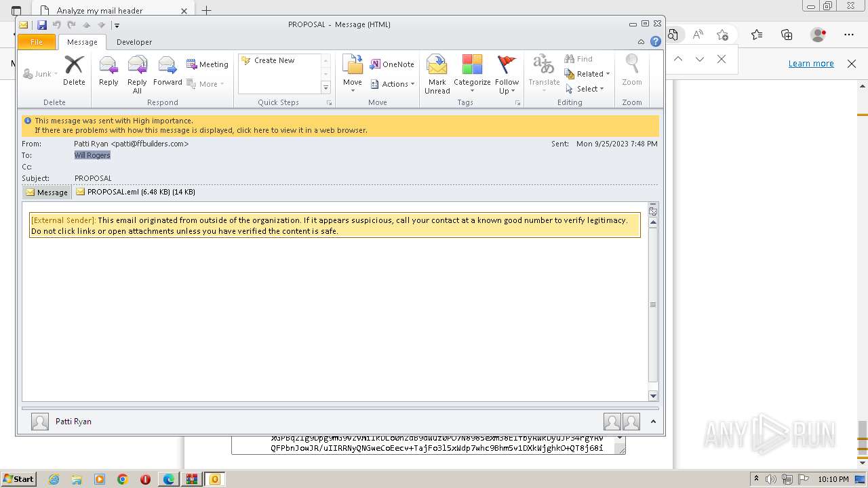868x488 pixels.
Task: Open Edge Settings and more menu
Action: coord(849,35)
